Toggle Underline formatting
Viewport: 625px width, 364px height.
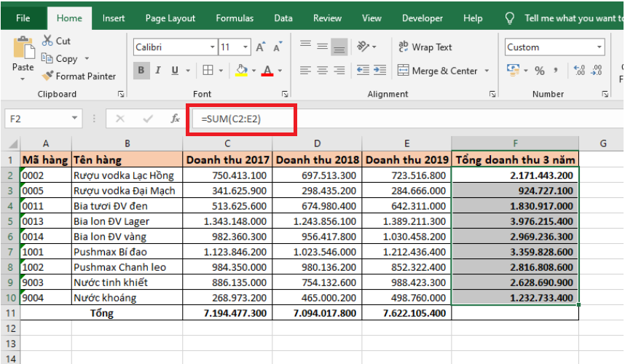pyautogui.click(x=175, y=71)
